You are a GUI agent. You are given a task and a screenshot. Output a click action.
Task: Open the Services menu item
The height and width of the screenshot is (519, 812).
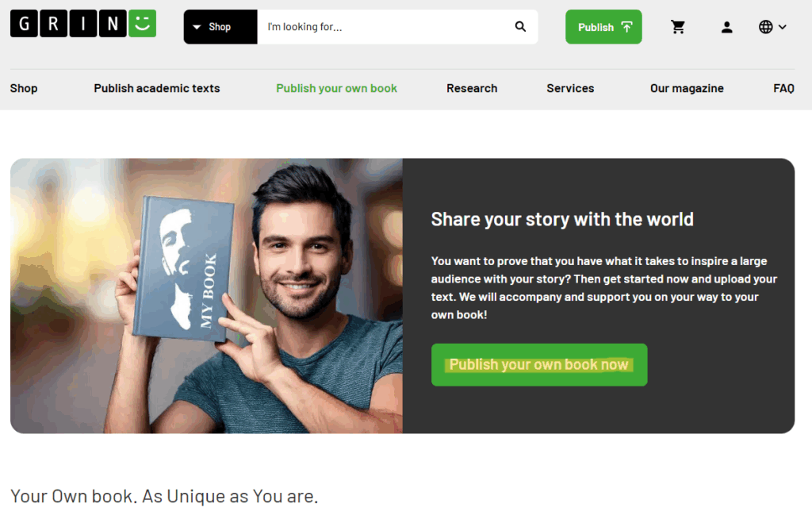coord(570,88)
